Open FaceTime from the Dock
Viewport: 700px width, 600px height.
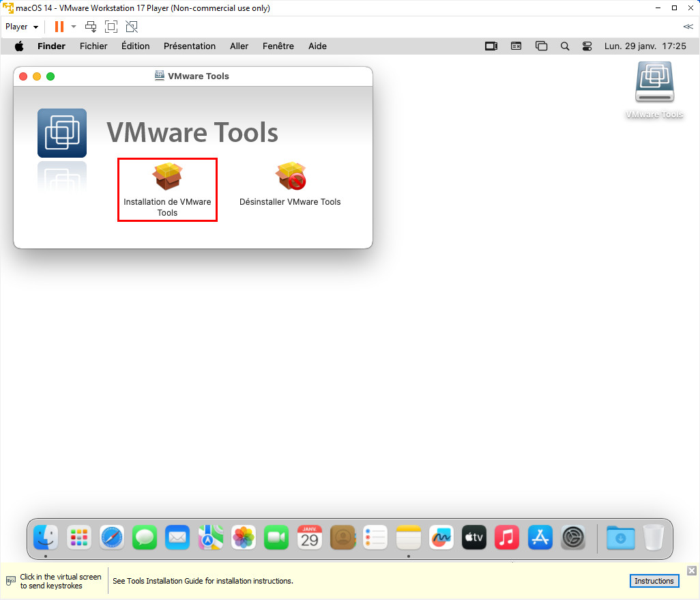[276, 537]
